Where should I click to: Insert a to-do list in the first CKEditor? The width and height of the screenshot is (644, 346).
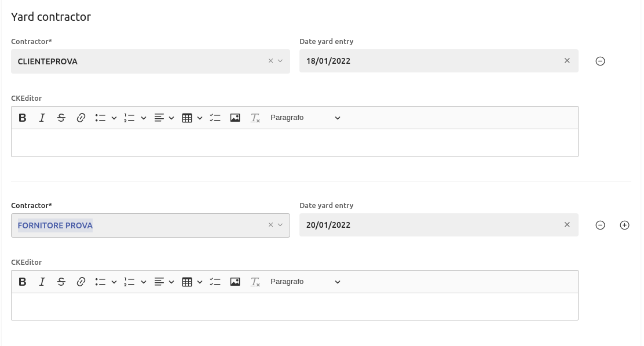215,118
